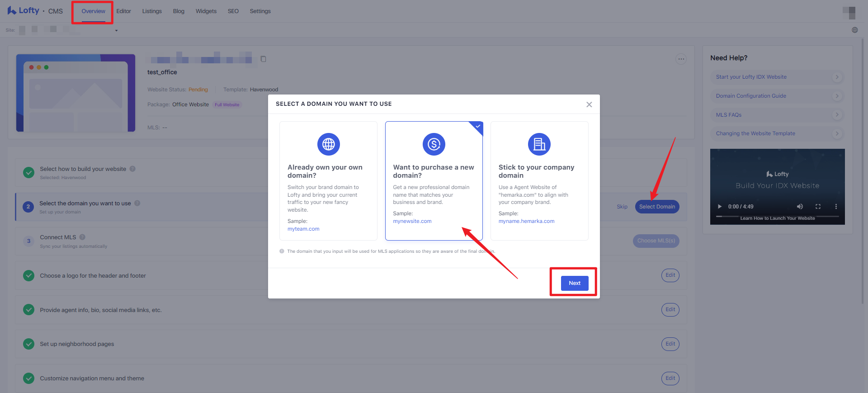Open the Overview tab
The height and width of the screenshot is (393, 868).
(x=93, y=11)
